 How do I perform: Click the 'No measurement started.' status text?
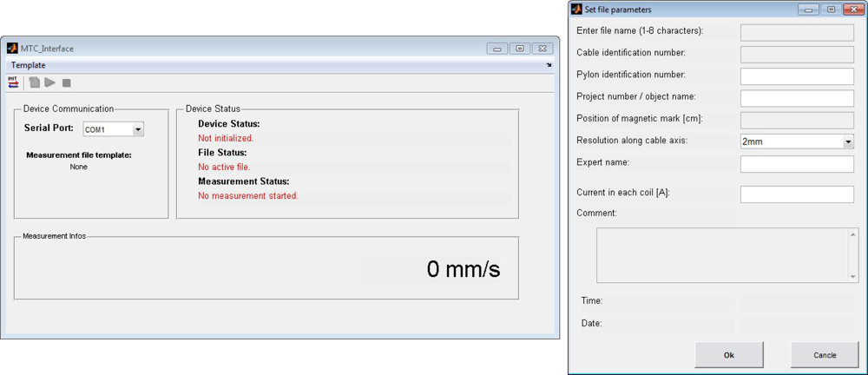(248, 195)
